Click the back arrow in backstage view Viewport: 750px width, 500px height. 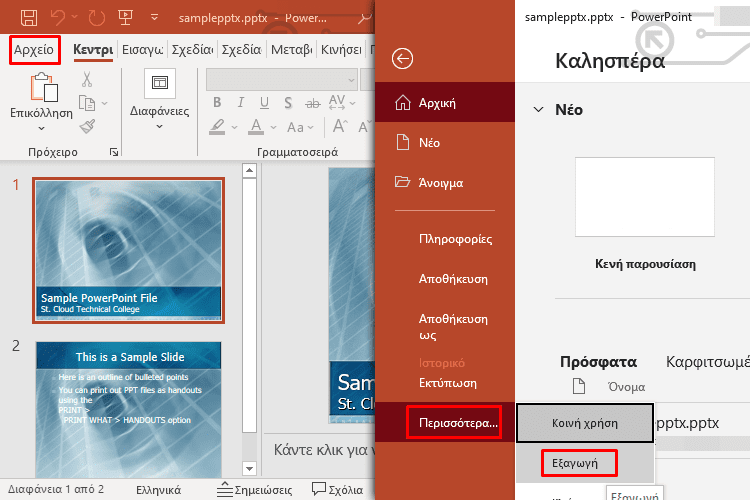(402, 59)
